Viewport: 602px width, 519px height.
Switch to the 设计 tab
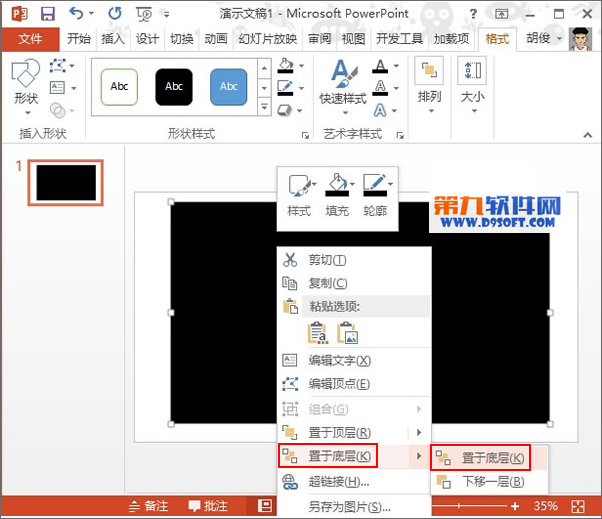point(147,39)
